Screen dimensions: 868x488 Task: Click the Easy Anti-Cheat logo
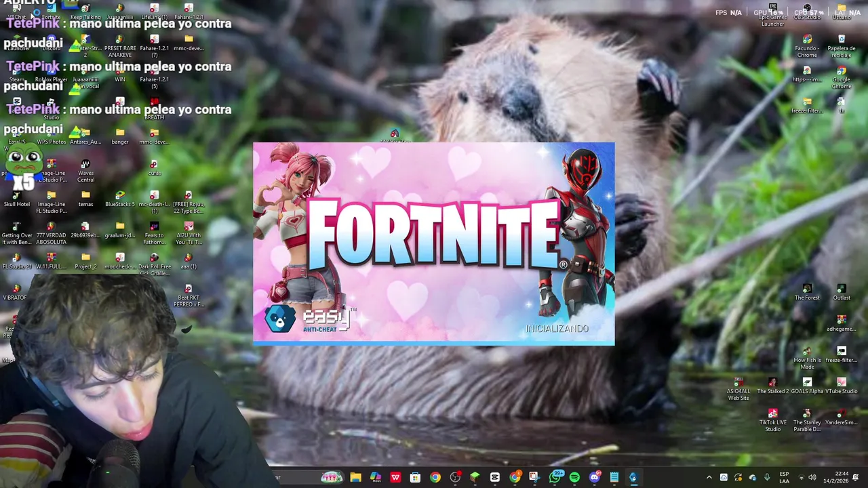309,319
